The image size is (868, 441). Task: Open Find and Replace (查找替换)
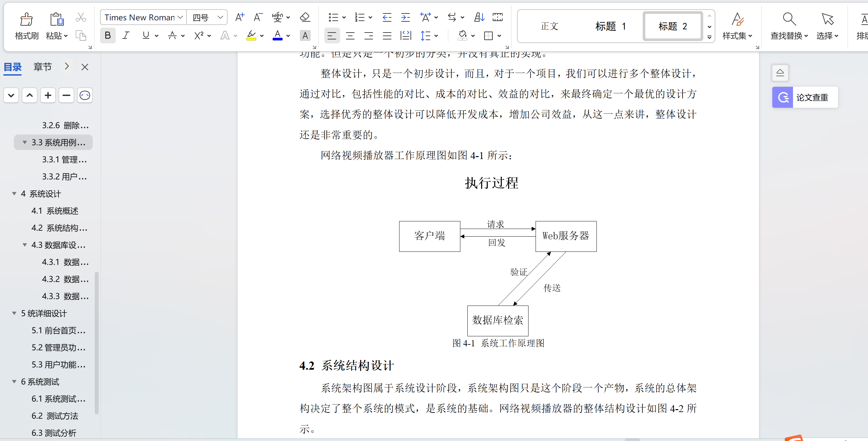click(x=788, y=26)
